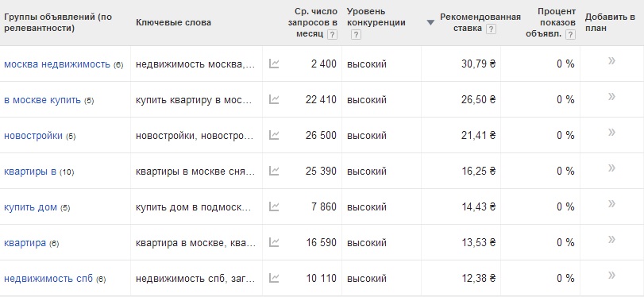This screenshot has width=644, height=297.
Task: Select the Ключевые слова column header
Action: coord(173,22)
